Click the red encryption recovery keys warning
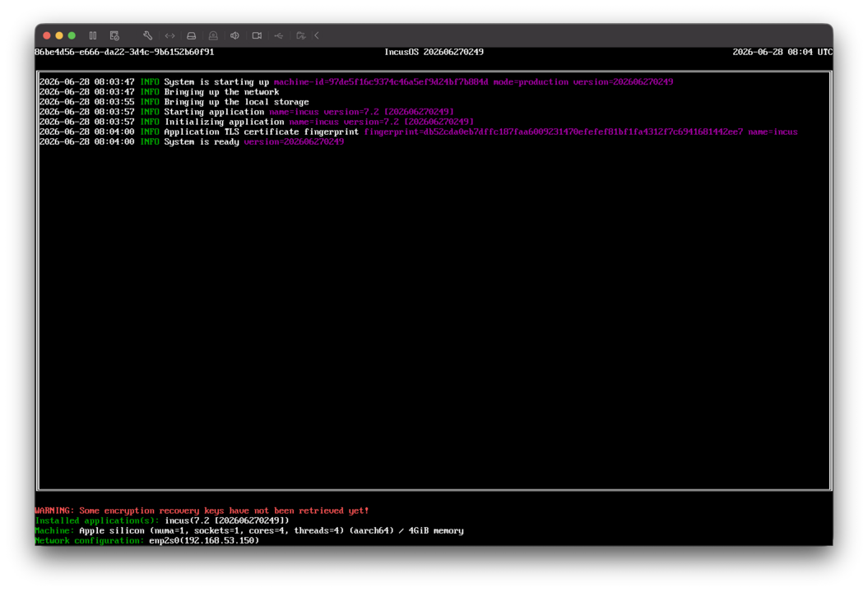Image resolution: width=868 pixels, height=592 pixels. click(202, 511)
